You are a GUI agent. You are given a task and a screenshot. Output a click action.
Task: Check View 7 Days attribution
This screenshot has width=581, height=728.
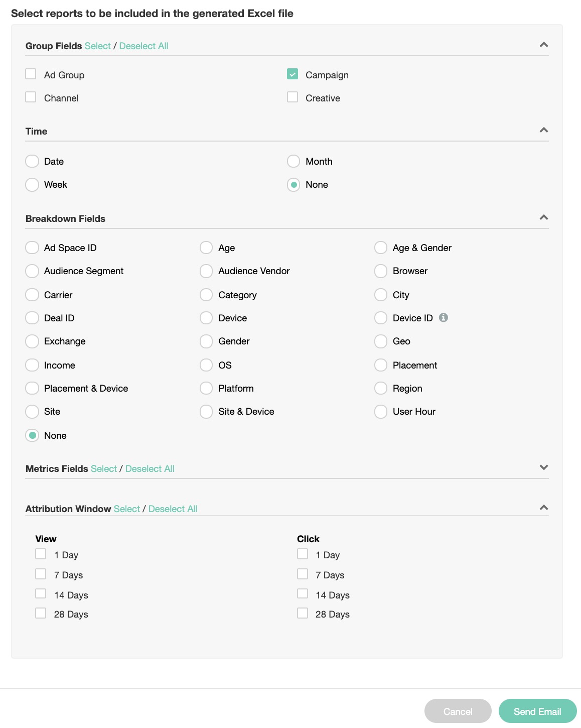tap(41, 574)
